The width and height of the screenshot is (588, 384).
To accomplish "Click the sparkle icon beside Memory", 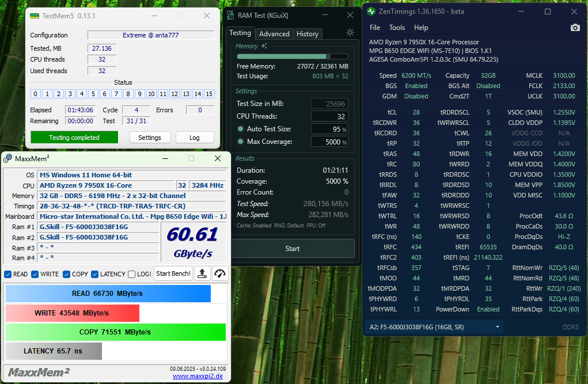I will [264, 45].
